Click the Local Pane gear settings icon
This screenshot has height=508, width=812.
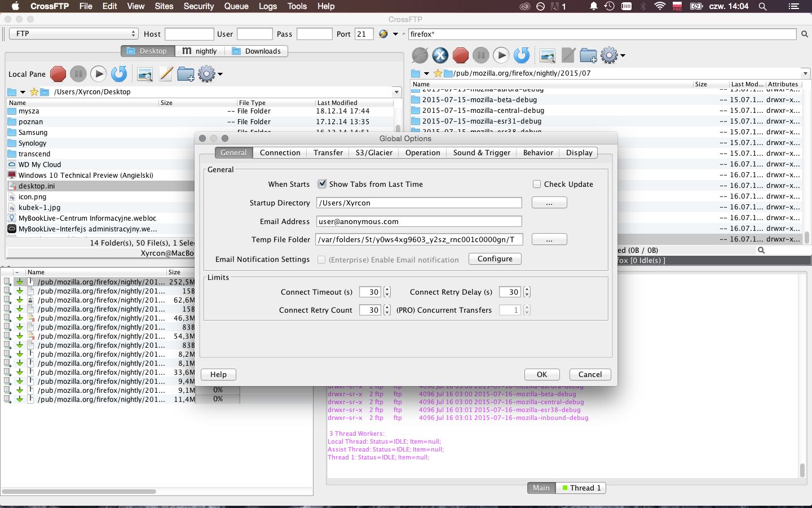(206, 74)
